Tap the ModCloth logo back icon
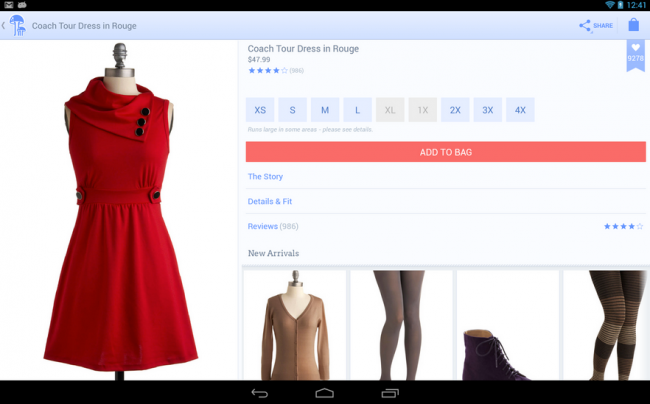The height and width of the screenshot is (404, 650). tap(16, 26)
